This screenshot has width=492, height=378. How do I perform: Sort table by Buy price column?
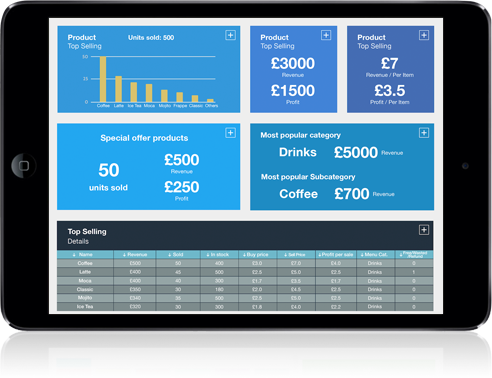(x=257, y=254)
